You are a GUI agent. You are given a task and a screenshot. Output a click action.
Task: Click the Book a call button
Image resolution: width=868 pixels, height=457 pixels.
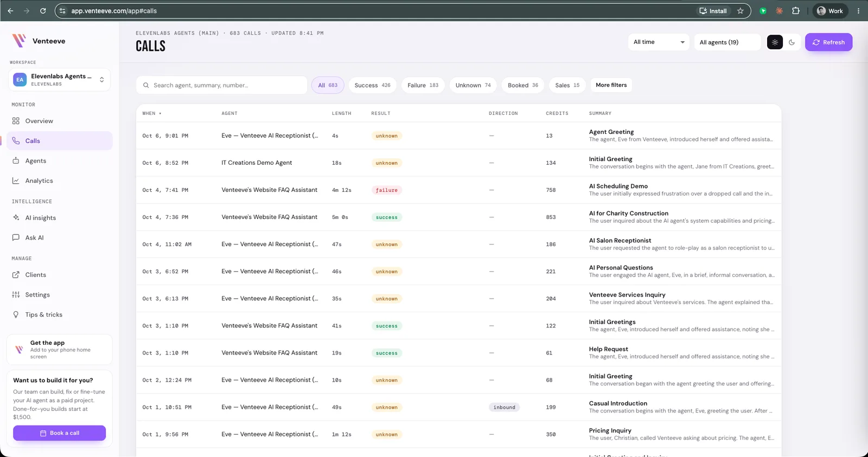tap(60, 433)
